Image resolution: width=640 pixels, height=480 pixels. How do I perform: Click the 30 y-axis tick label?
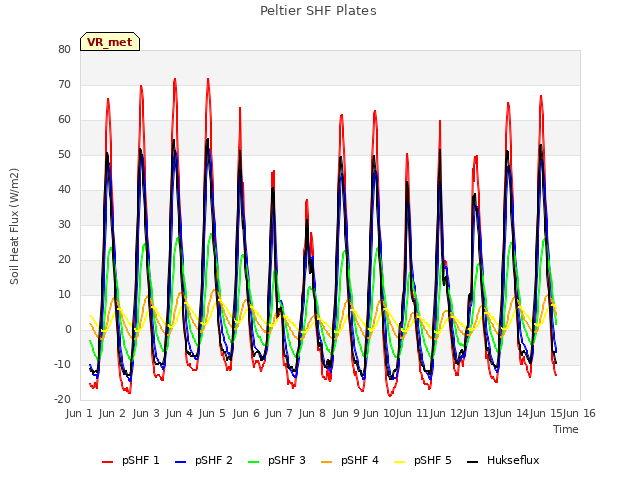point(64,224)
